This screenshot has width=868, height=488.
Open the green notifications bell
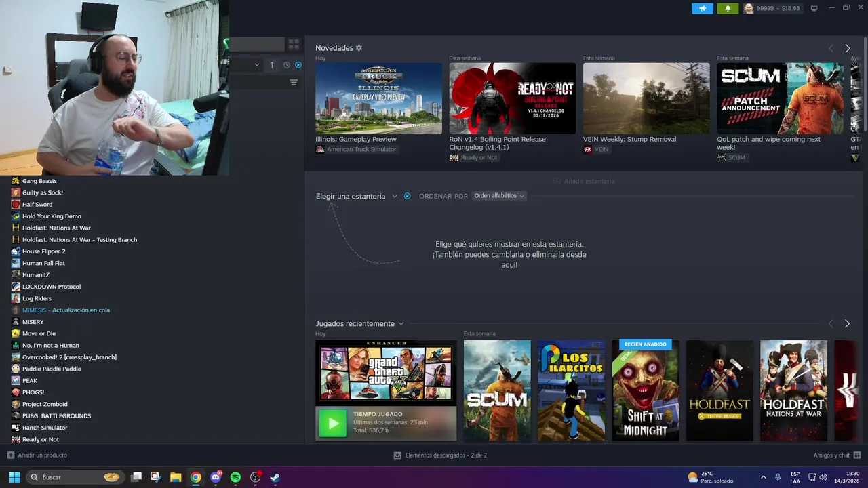(x=728, y=8)
